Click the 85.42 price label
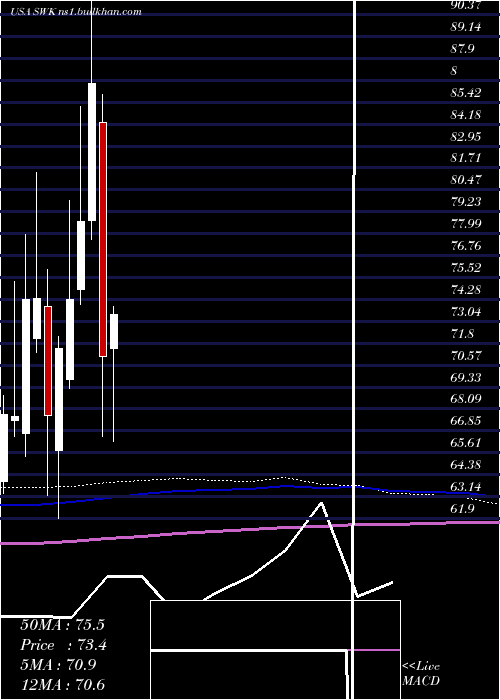Screen dimensions: 500x700 [466, 93]
